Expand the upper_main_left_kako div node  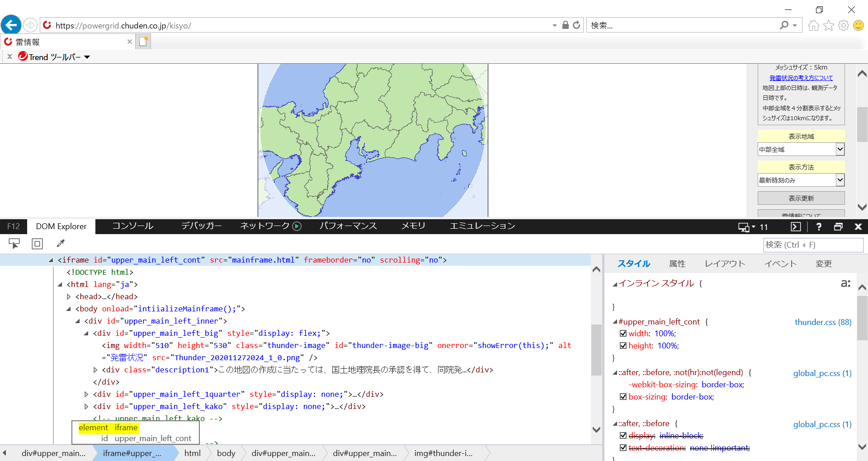coord(86,407)
